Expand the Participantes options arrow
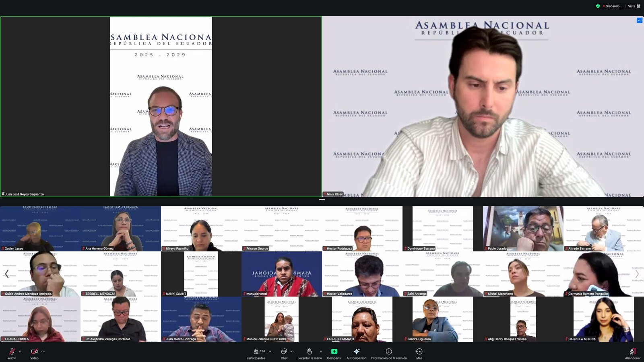 click(x=270, y=351)
